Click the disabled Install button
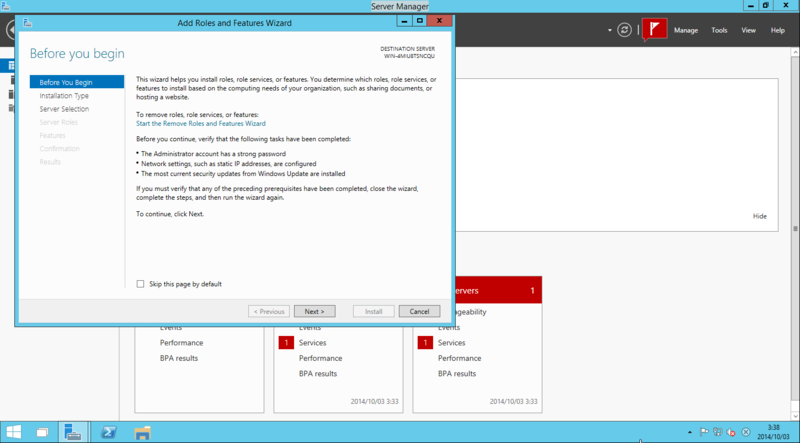The height and width of the screenshot is (443, 800). click(373, 311)
